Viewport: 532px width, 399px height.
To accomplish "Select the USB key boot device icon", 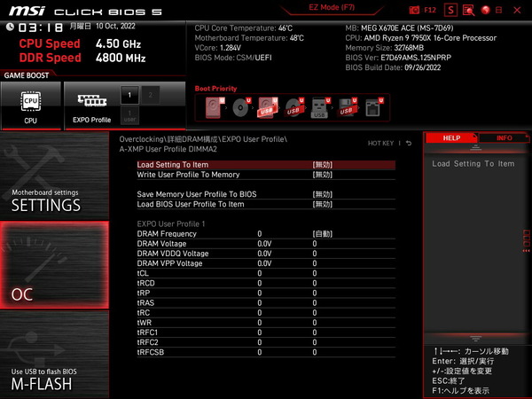I will (320, 107).
